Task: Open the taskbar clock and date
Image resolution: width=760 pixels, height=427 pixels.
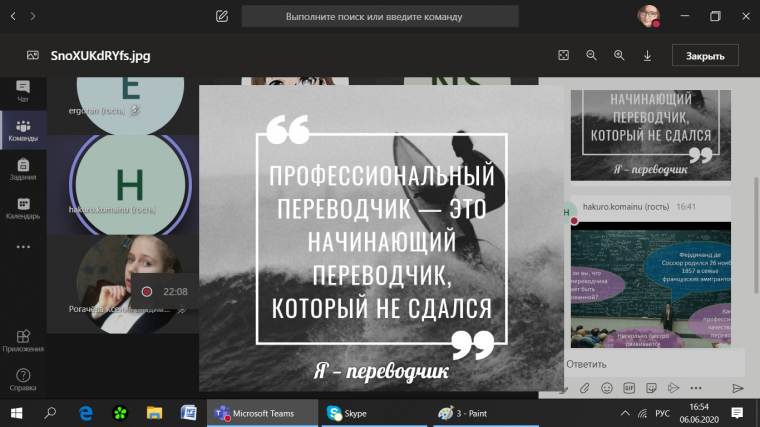Action: pos(699,413)
